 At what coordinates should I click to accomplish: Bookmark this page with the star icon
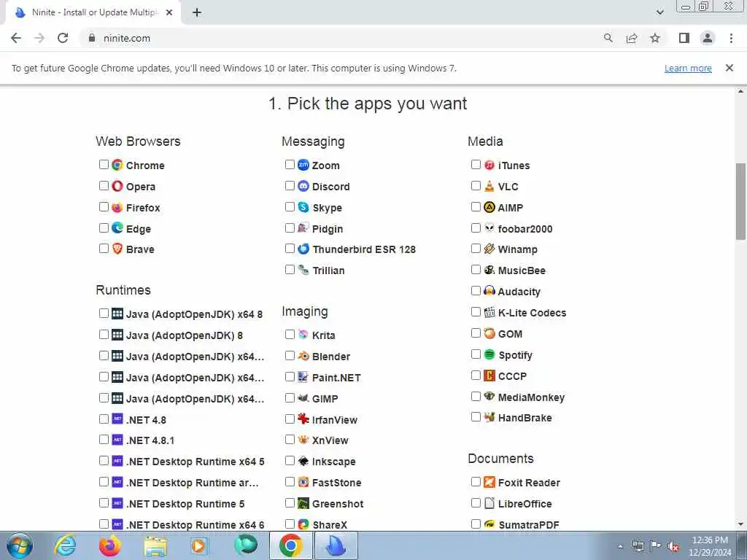click(x=655, y=38)
